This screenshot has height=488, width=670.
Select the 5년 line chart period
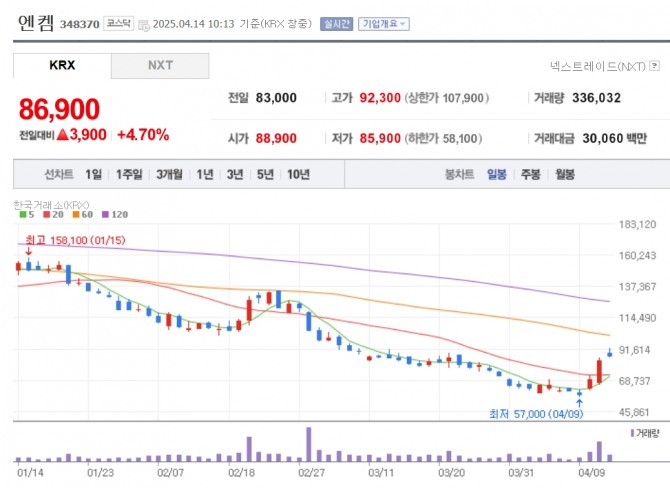pyautogui.click(x=265, y=174)
